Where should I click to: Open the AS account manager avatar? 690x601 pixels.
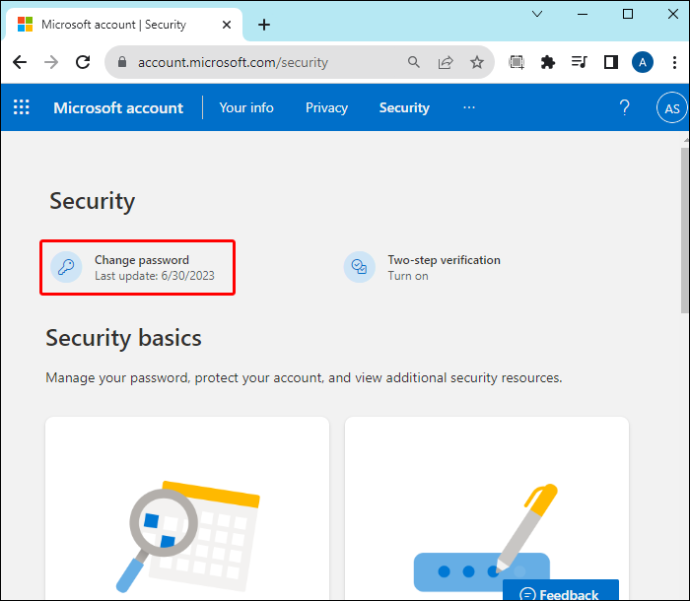point(672,108)
